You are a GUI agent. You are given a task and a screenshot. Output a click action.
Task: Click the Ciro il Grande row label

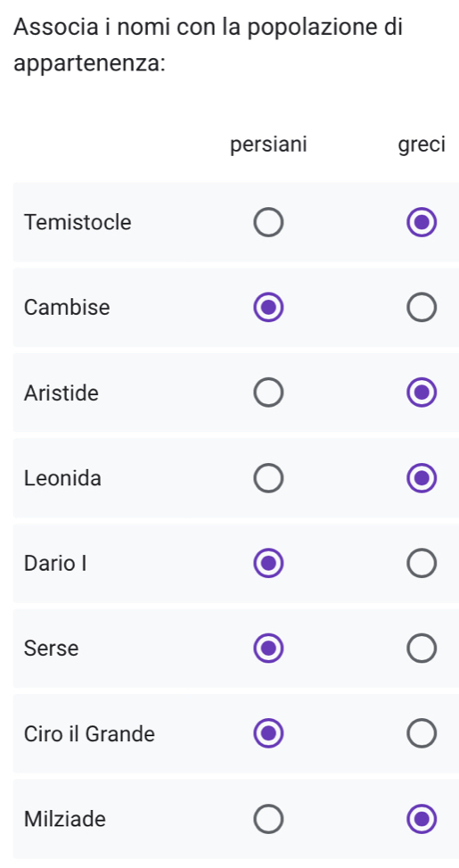coord(90,734)
